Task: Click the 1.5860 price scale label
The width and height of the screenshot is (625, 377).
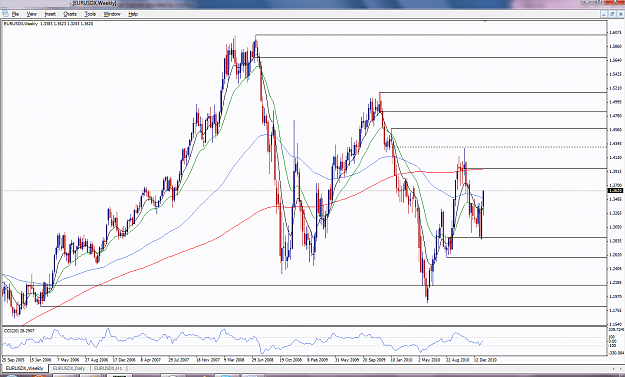Action: [615, 47]
